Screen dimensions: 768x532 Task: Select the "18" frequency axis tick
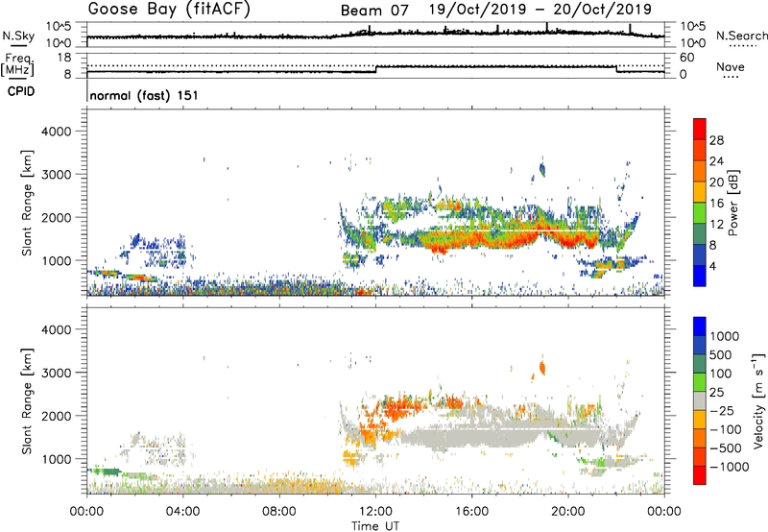tap(64, 58)
